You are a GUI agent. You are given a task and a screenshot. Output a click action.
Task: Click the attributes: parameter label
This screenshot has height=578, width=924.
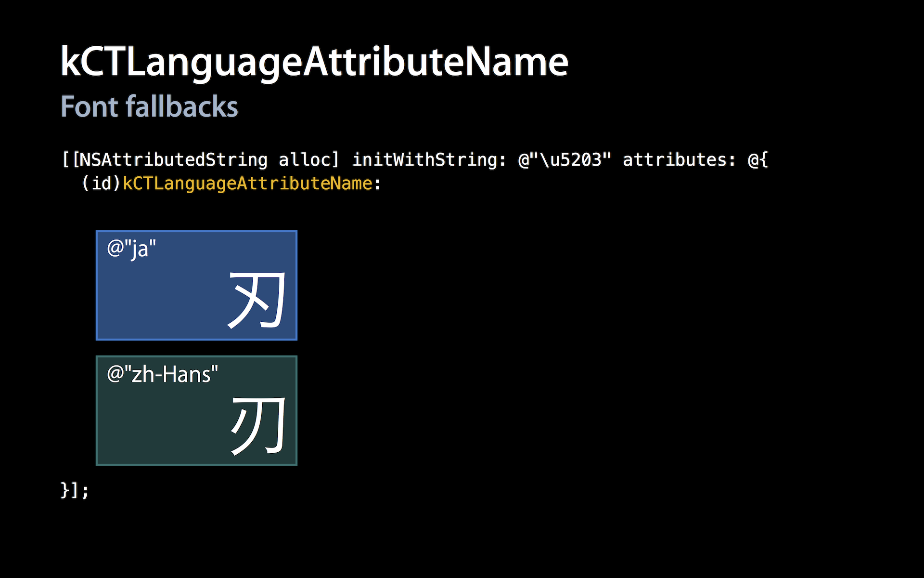tap(679, 160)
